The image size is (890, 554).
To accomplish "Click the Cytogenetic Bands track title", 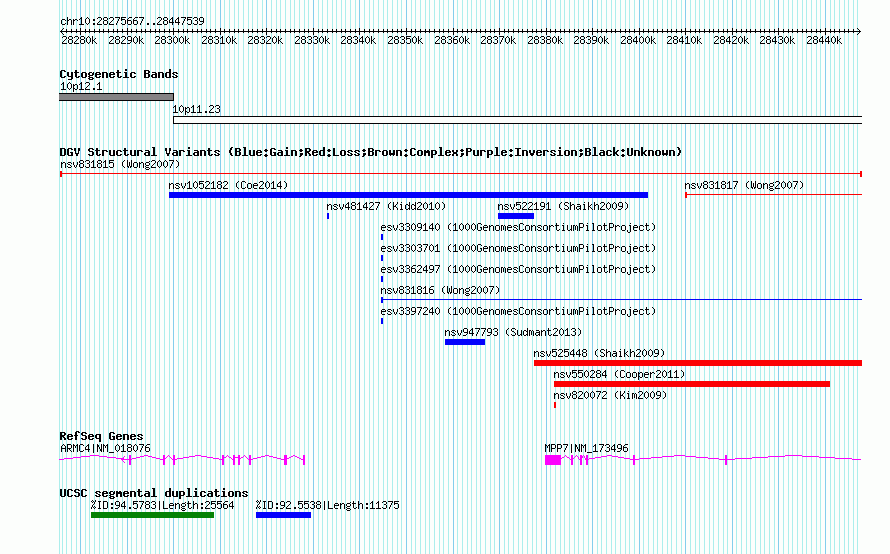I will [x=119, y=74].
